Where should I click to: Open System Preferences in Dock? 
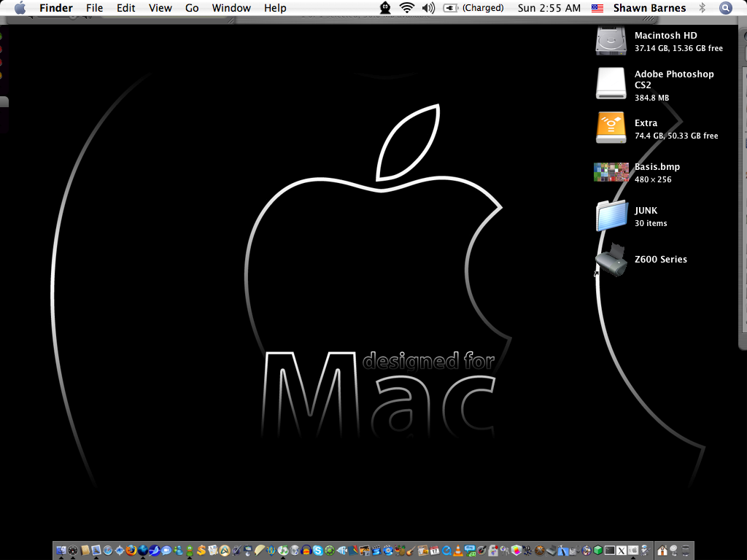pyautogui.click(x=633, y=551)
